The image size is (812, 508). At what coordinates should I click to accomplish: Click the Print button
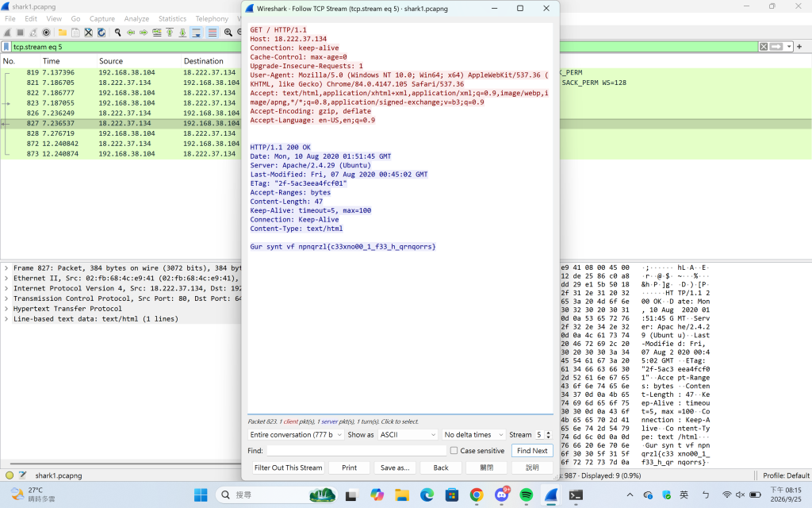point(350,468)
